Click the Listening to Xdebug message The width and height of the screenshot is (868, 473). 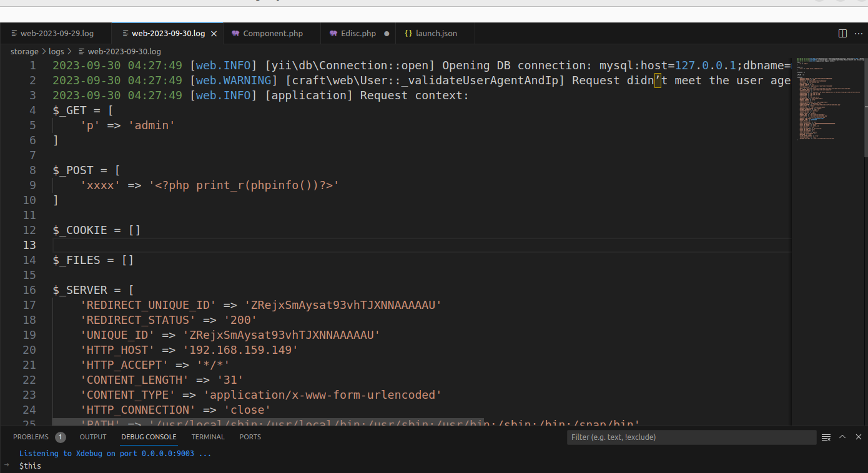pyautogui.click(x=115, y=454)
